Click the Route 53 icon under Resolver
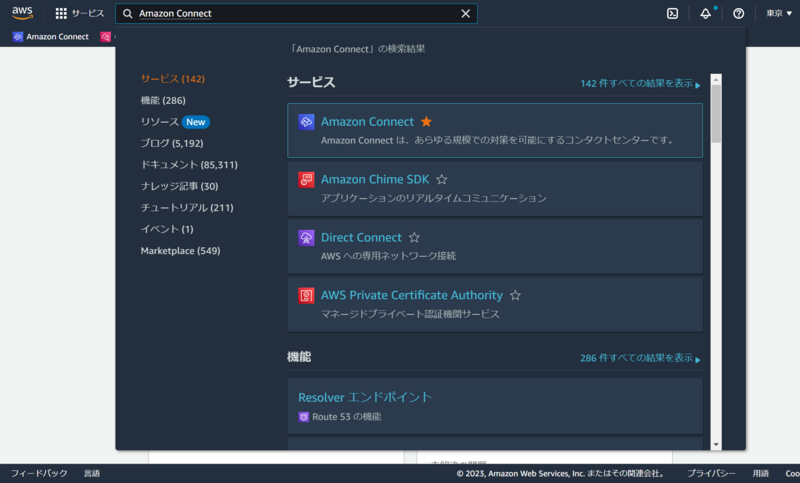 [x=304, y=417]
